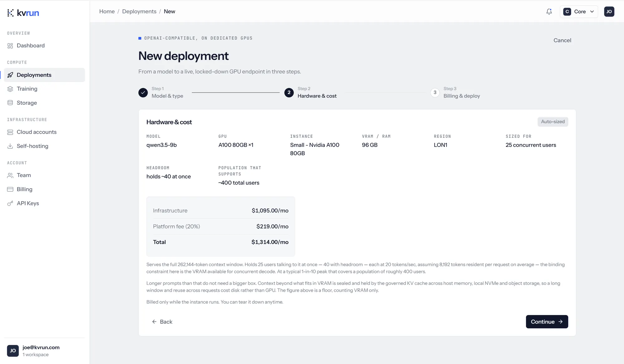Image resolution: width=624 pixels, height=364 pixels.
Task: Click the kvrun logo
Action: tap(23, 13)
